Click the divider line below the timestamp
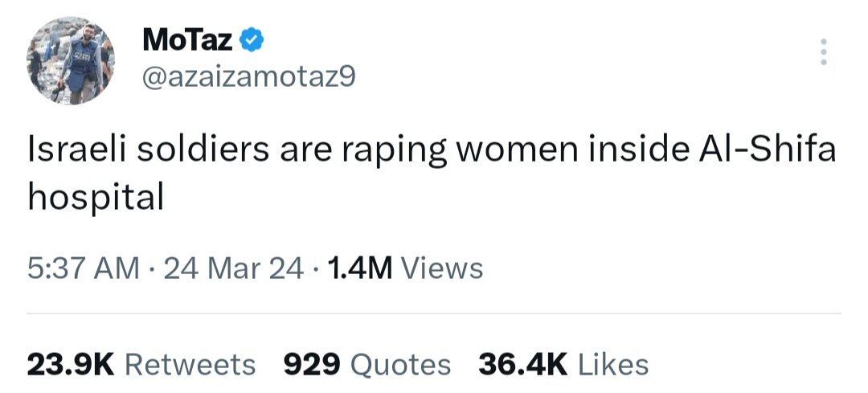 (x=434, y=313)
